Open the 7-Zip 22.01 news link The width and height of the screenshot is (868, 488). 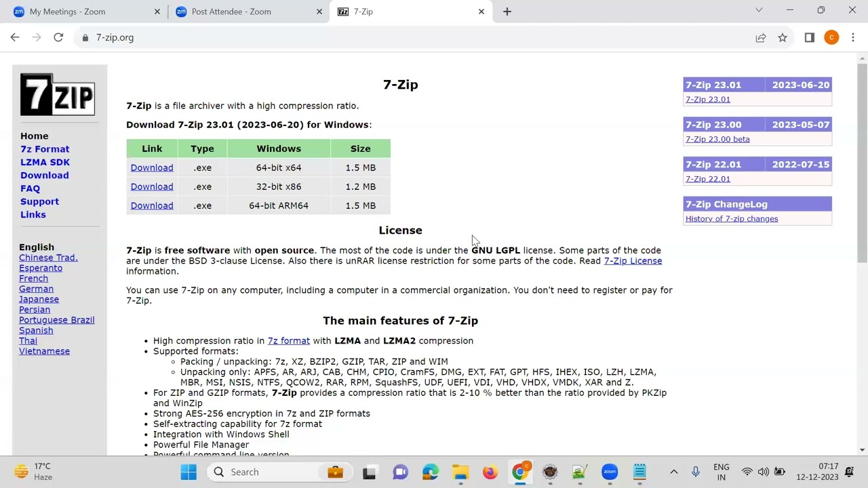click(708, 180)
